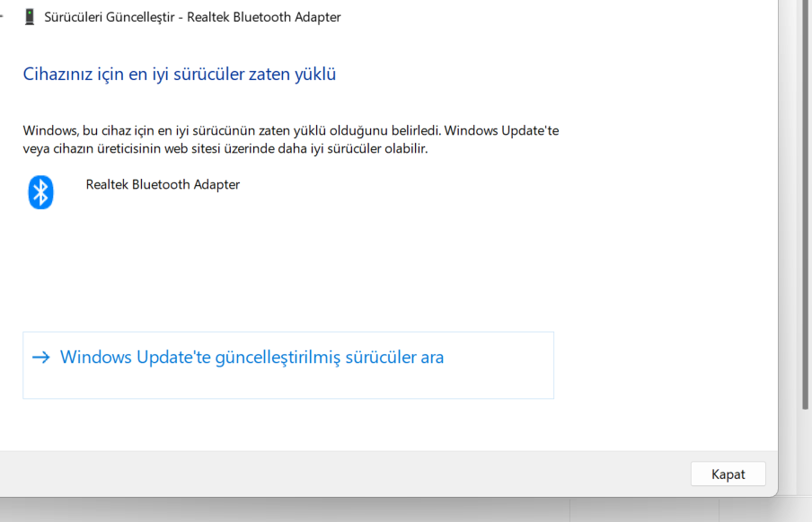Click the device icon in the dialog title
812x522 pixels.
click(30, 17)
